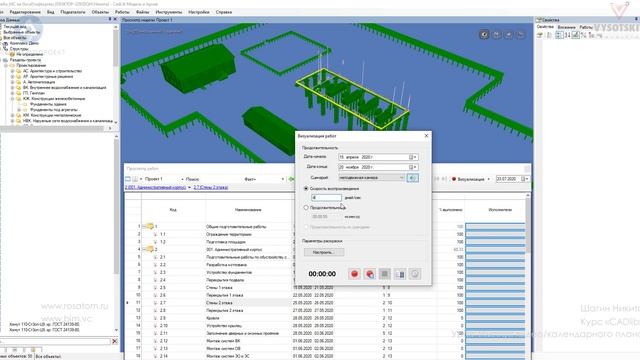Click third view icon in 3D viewport corner
The image size is (640, 360).
pyautogui.click(x=509, y=35)
